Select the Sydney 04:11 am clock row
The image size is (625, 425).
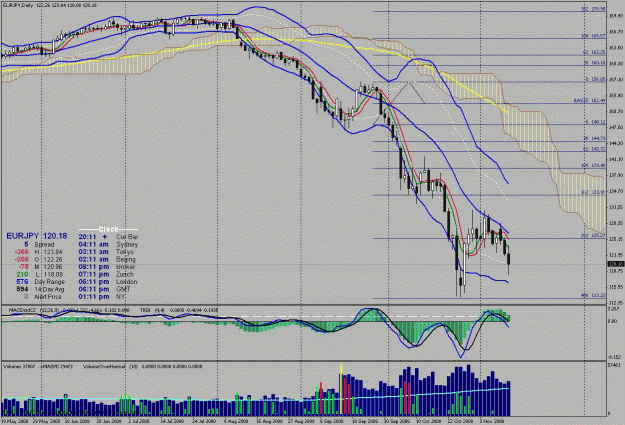click(x=108, y=244)
